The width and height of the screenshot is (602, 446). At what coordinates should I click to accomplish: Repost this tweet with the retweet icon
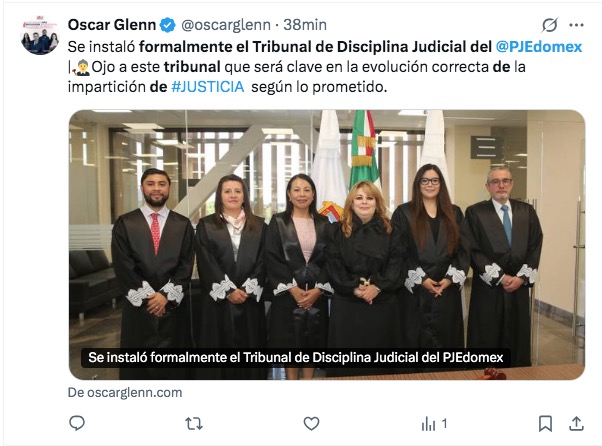click(194, 424)
